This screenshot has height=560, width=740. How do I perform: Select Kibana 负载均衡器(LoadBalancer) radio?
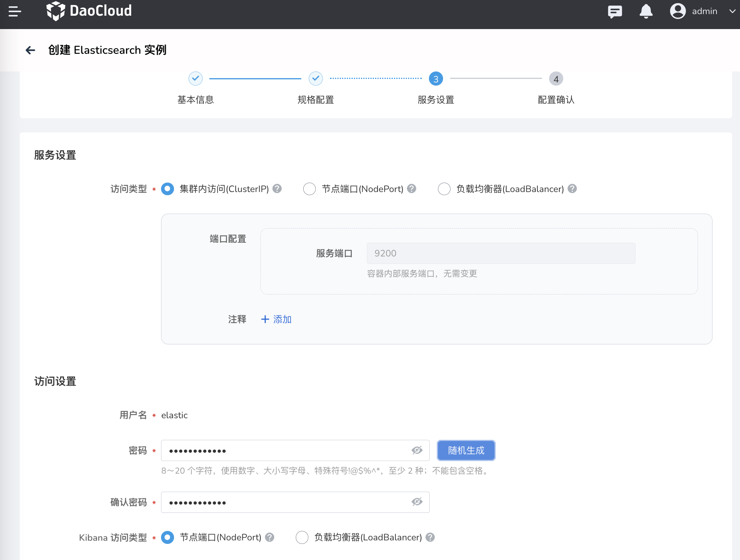tap(302, 537)
